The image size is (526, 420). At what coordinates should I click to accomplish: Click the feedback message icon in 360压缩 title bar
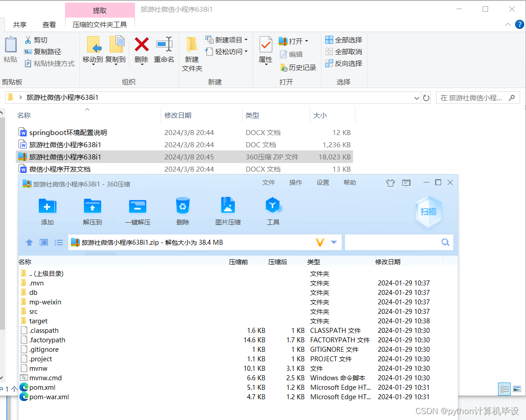pos(406,183)
